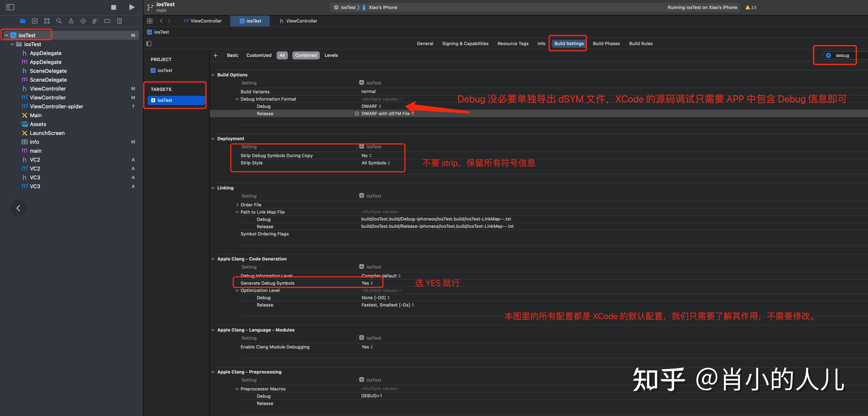Screen dimensions: 868x416
Task: Switch to Levels view mode
Action: coord(331,55)
